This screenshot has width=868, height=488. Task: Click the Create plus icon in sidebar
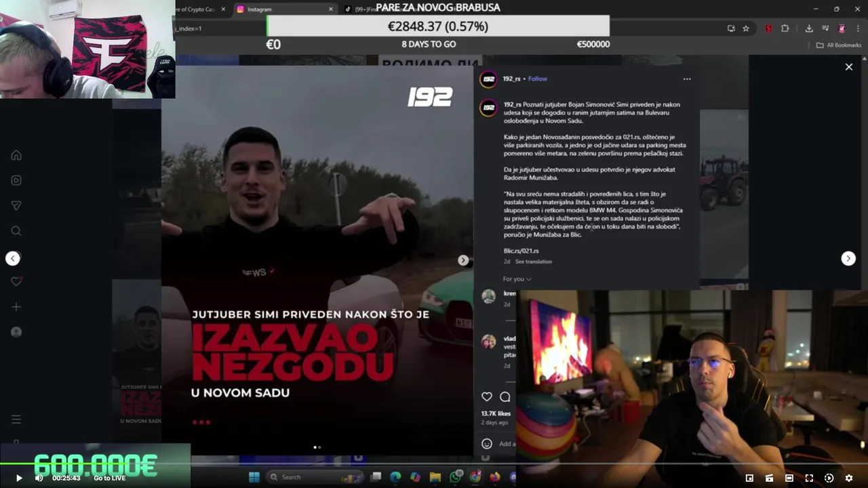coord(16,307)
